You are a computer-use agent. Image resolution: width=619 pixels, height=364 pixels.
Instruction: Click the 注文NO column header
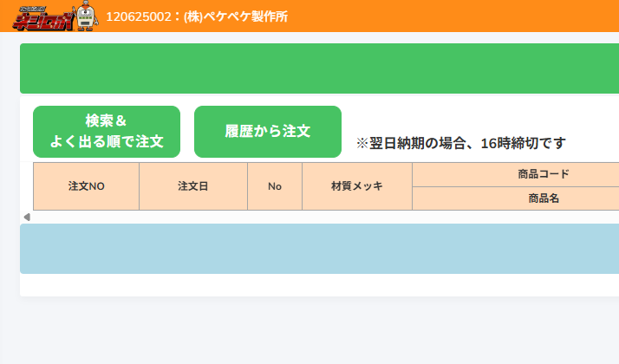[x=86, y=186]
